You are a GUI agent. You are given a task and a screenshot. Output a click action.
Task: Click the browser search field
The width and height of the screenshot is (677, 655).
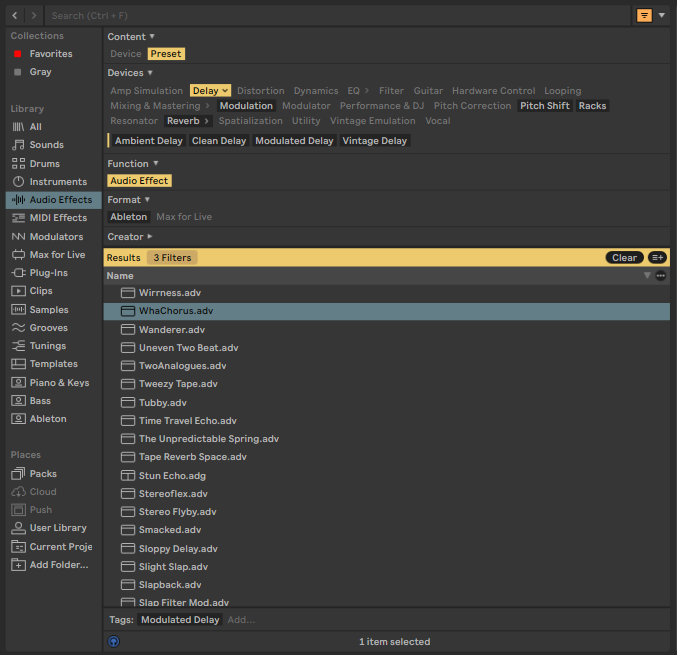click(x=337, y=16)
